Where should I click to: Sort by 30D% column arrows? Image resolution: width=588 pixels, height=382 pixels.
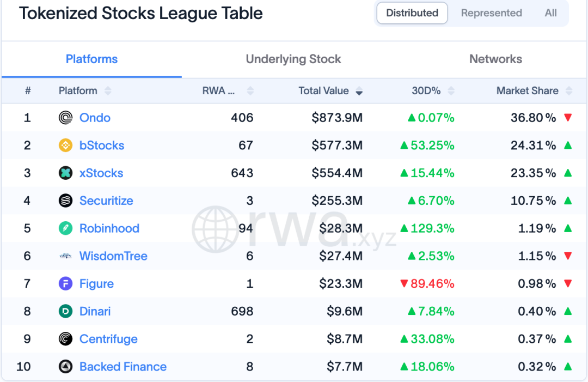(451, 91)
